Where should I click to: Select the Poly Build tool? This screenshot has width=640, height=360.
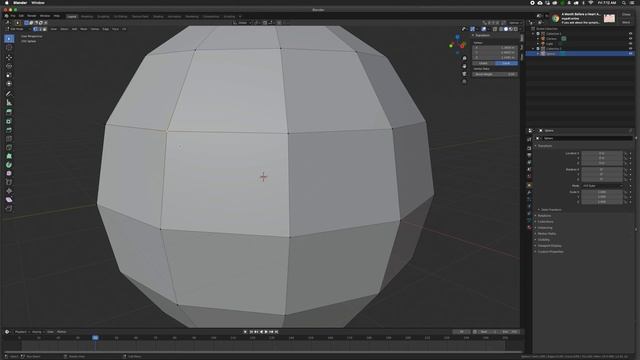coord(9,156)
